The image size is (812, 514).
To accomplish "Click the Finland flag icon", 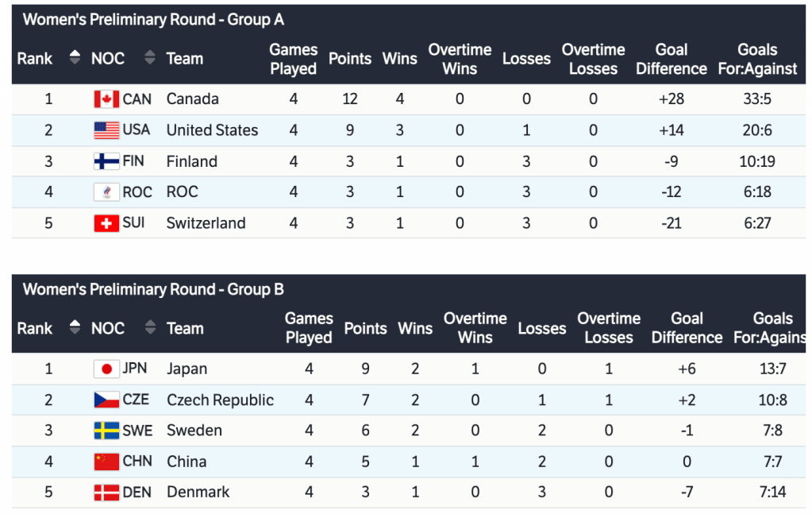I will coord(106,161).
